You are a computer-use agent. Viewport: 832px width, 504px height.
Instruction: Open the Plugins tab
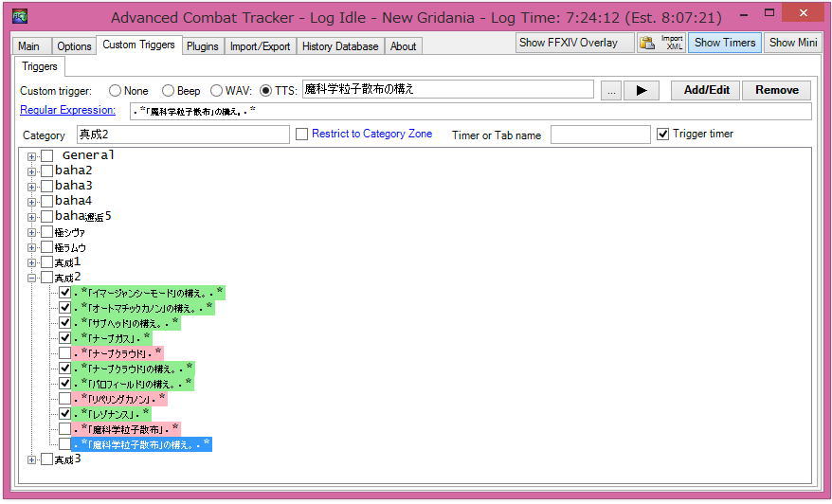(202, 46)
